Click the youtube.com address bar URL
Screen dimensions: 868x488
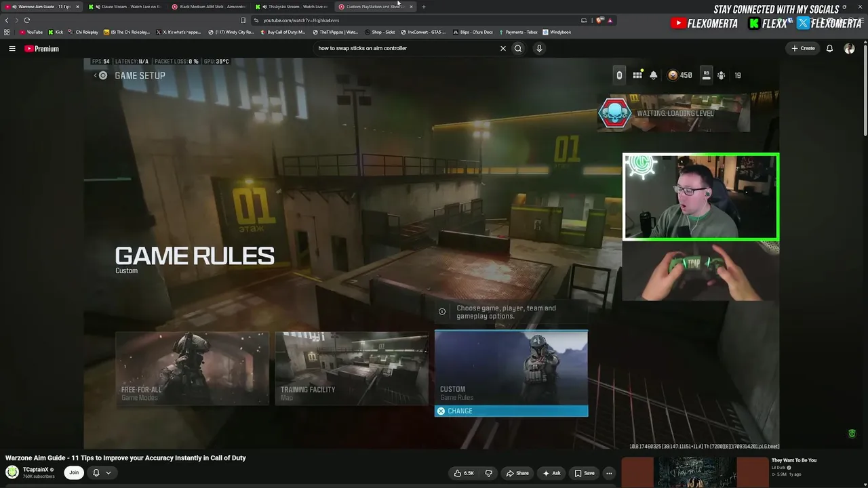[x=301, y=20]
